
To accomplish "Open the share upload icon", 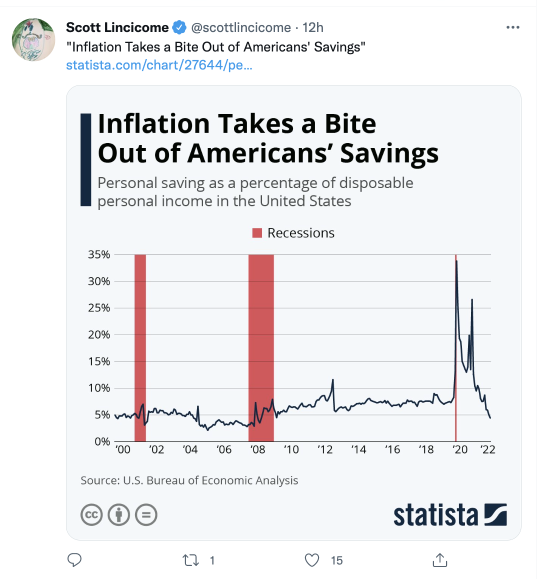I will [440, 560].
